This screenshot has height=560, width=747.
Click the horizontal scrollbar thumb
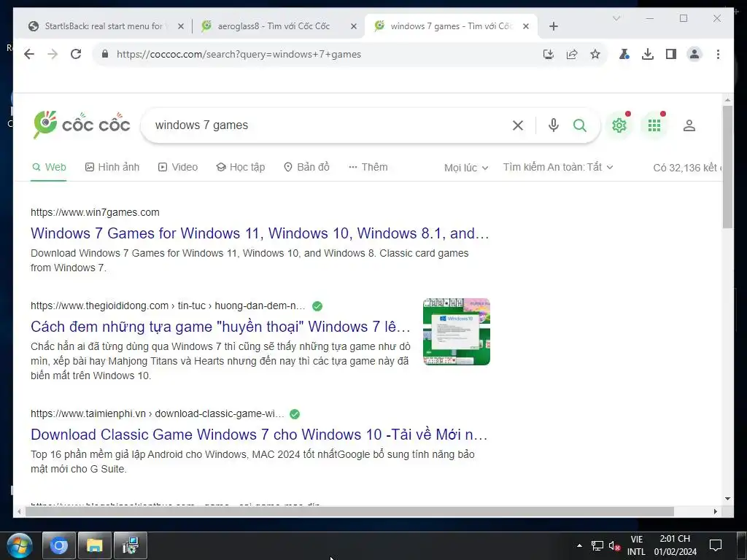coord(349,511)
